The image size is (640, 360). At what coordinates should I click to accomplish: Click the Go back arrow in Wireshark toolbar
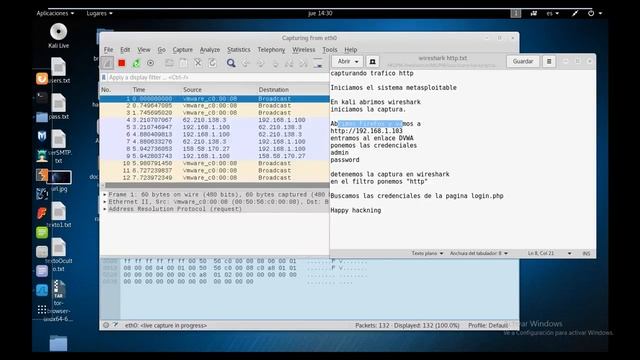(246, 63)
